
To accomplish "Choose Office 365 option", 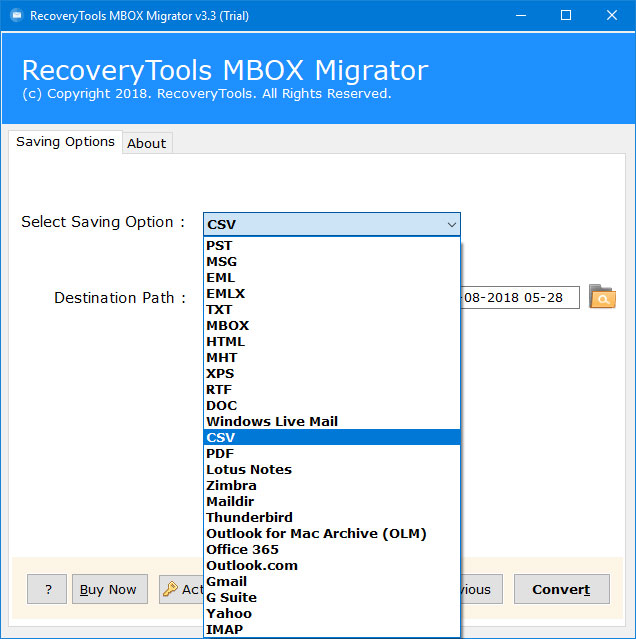I will click(332, 549).
